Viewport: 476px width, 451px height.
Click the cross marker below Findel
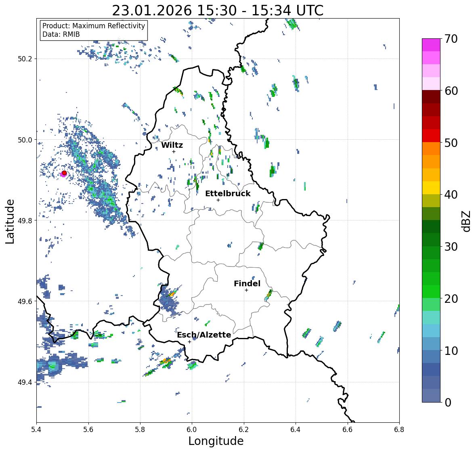coord(247,290)
